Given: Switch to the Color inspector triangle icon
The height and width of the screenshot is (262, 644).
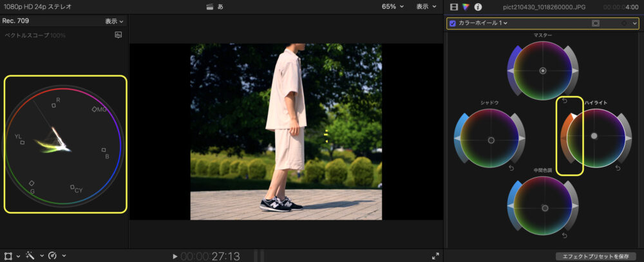Looking at the screenshot, I should 466,6.
